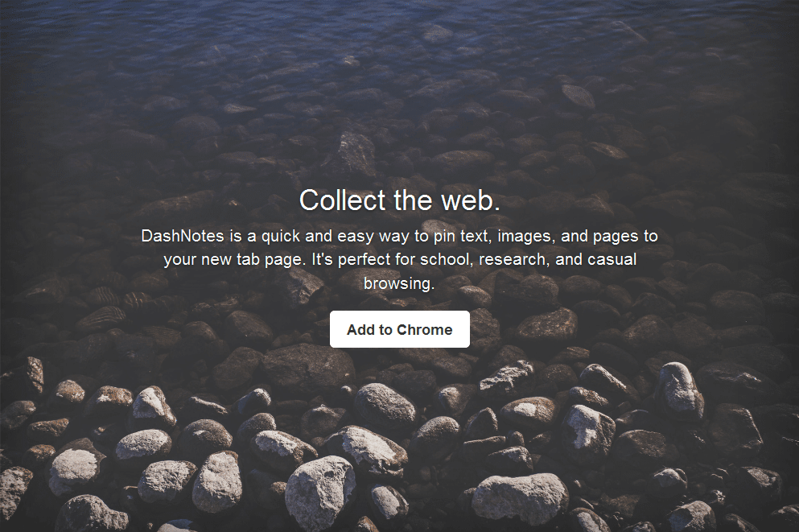The width and height of the screenshot is (799, 532).
Task: Click the Add to Chrome button
Action: tap(399, 329)
